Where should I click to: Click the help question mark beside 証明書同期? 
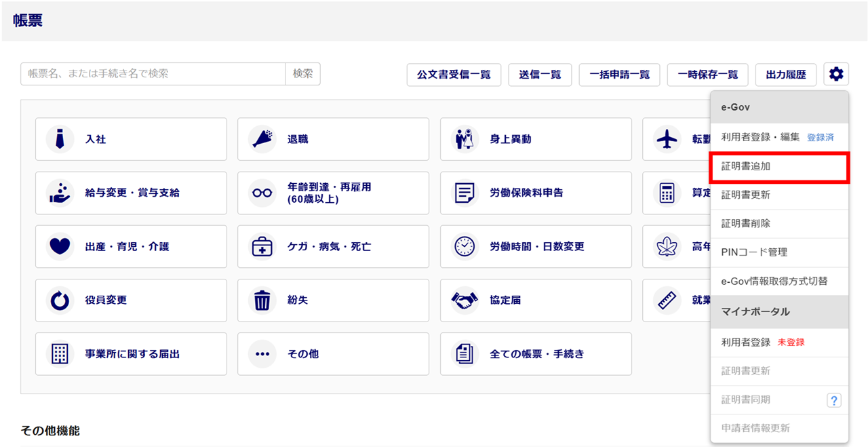[833, 400]
